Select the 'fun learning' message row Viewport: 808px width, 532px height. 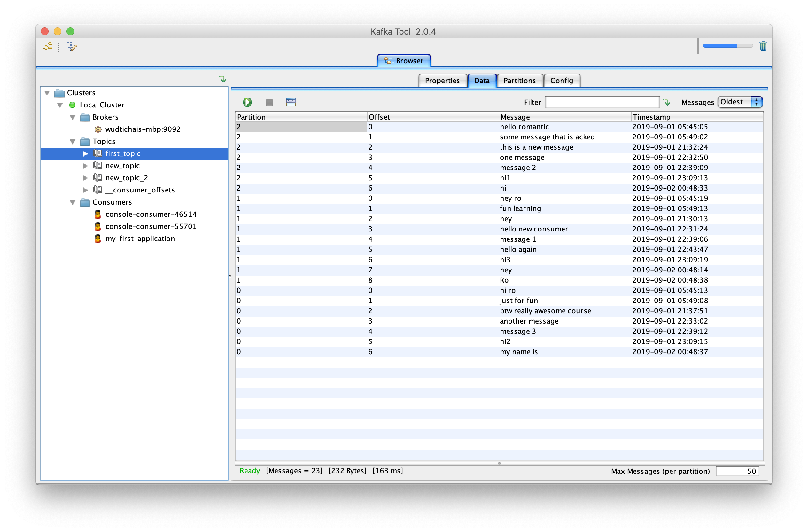coord(499,208)
